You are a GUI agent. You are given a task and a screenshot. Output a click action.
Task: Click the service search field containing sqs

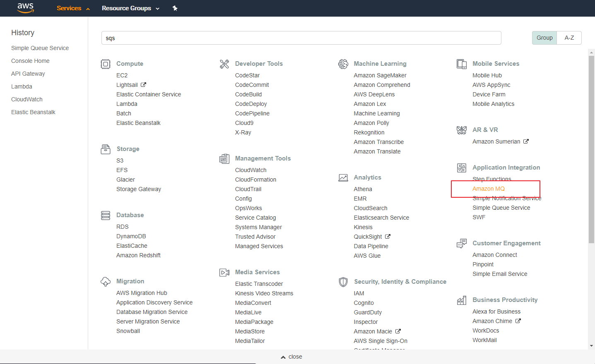point(301,38)
